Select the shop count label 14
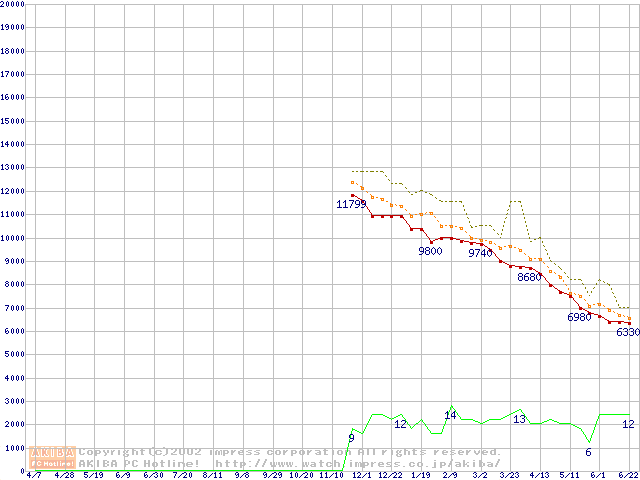The height and width of the screenshot is (480, 640). tap(450, 416)
